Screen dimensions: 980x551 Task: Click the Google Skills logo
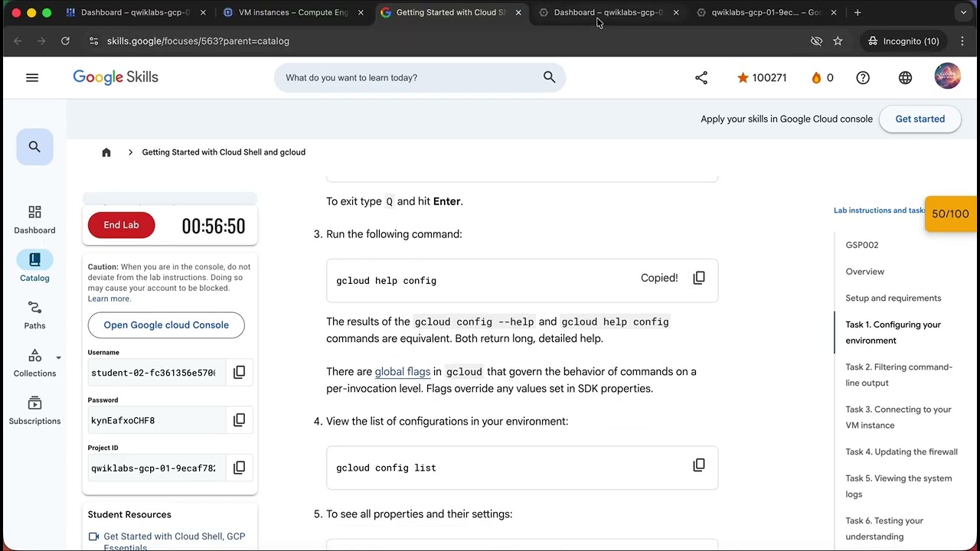pyautogui.click(x=116, y=77)
